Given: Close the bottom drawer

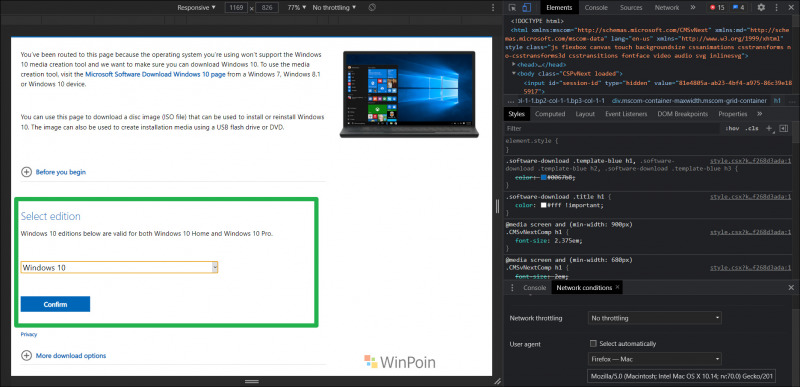Looking at the screenshot, I should click(791, 288).
